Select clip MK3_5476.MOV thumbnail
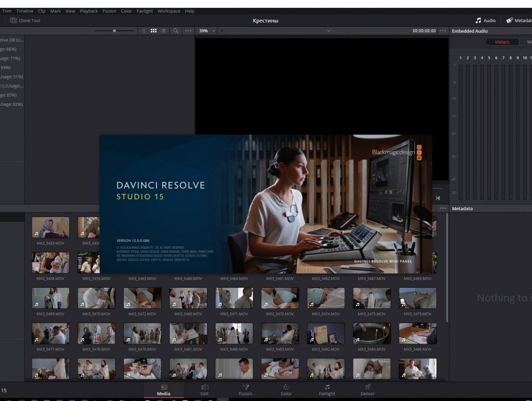The image size is (532, 401). [x=96, y=333]
